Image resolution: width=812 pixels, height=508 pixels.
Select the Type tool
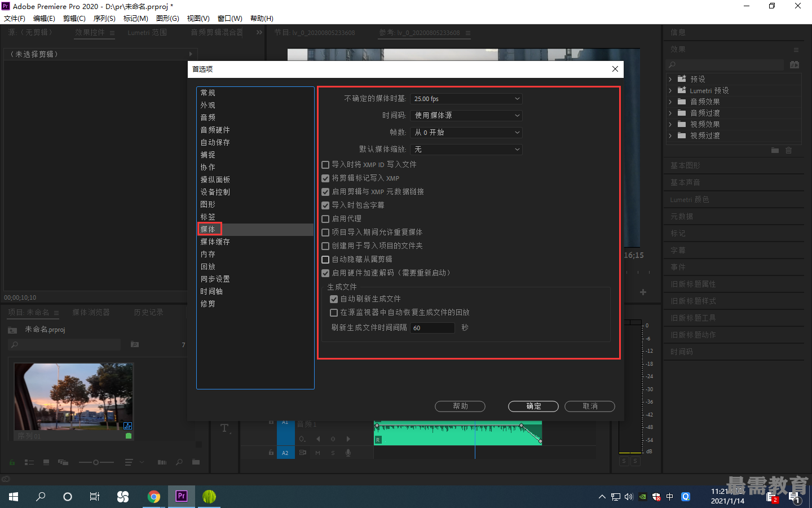[224, 428]
